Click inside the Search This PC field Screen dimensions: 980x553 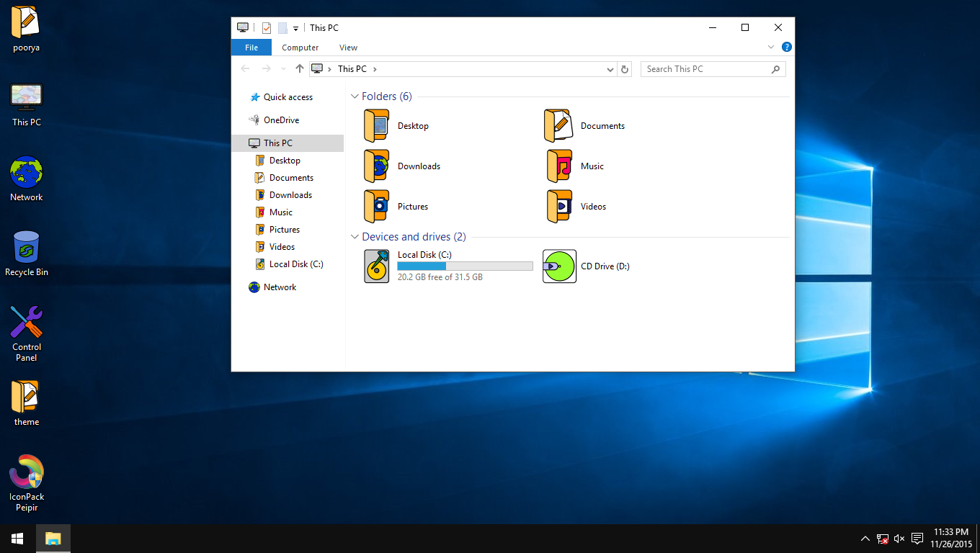pyautogui.click(x=703, y=68)
